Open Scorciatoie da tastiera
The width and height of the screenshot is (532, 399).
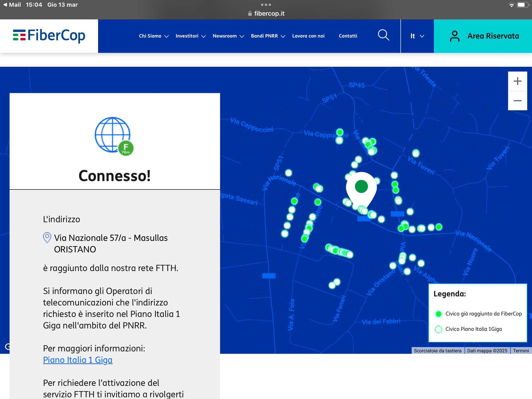tap(438, 351)
